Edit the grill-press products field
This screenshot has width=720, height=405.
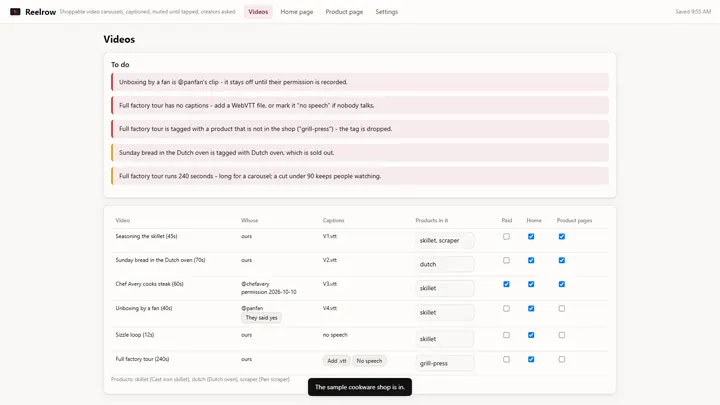tap(444, 363)
